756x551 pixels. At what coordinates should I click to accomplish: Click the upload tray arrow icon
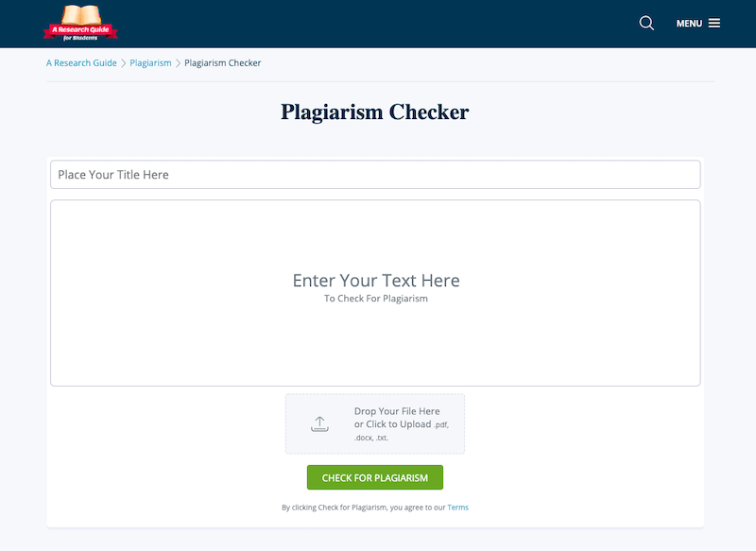[319, 423]
